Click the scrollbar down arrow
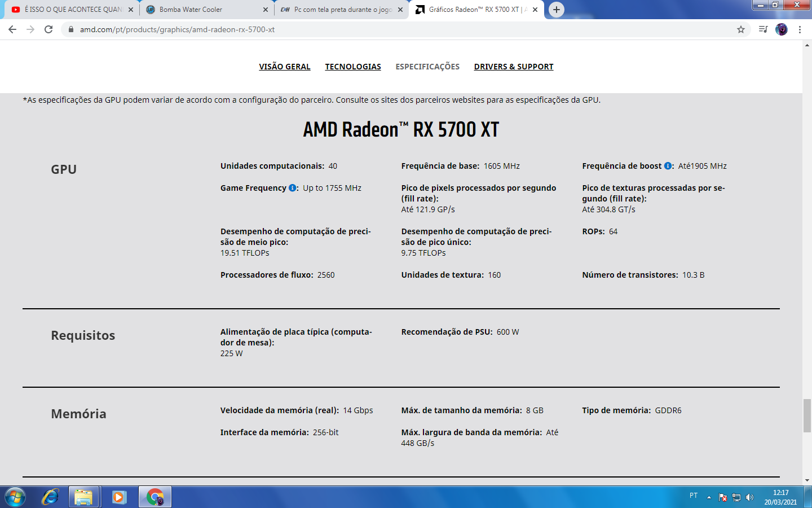812x508 pixels. [x=807, y=480]
